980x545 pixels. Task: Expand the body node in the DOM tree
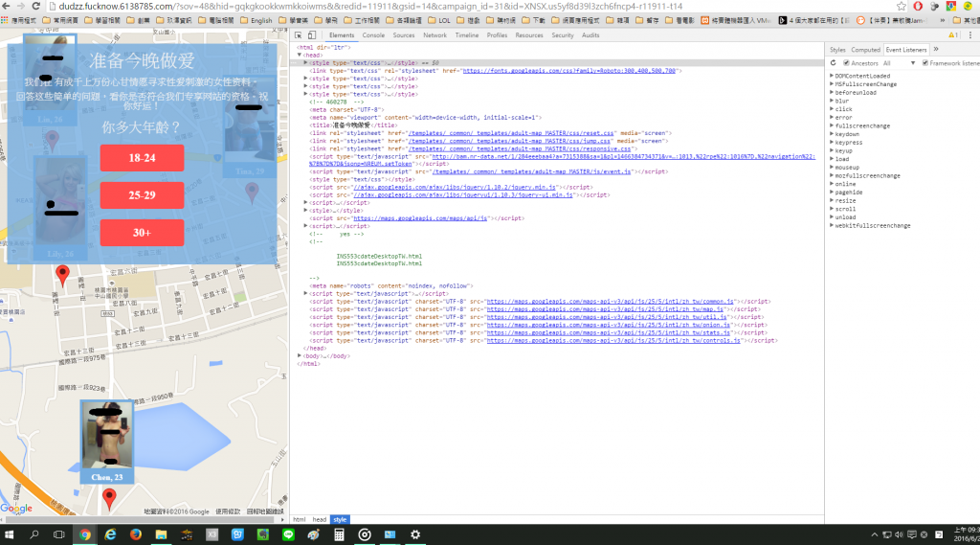pos(300,356)
